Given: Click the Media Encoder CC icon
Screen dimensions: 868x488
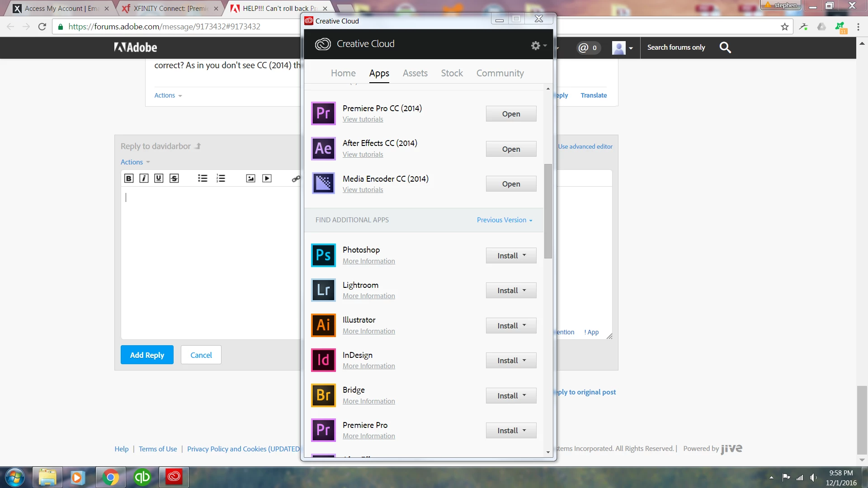Looking at the screenshot, I should 323,183.
